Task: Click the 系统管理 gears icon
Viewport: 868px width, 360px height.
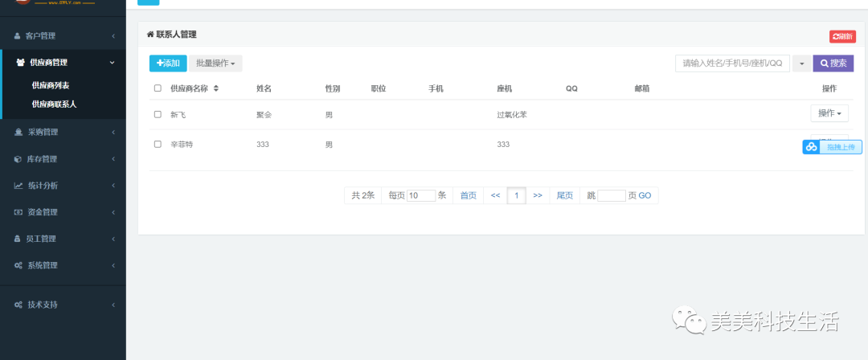Action: click(18, 265)
